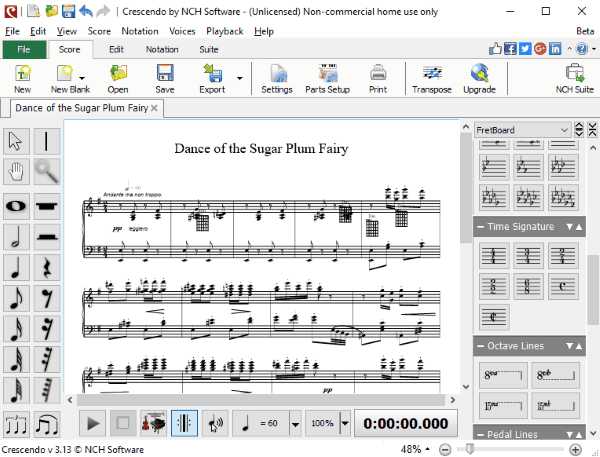Open the Notation menu
This screenshot has height=457, width=600.
click(x=140, y=31)
